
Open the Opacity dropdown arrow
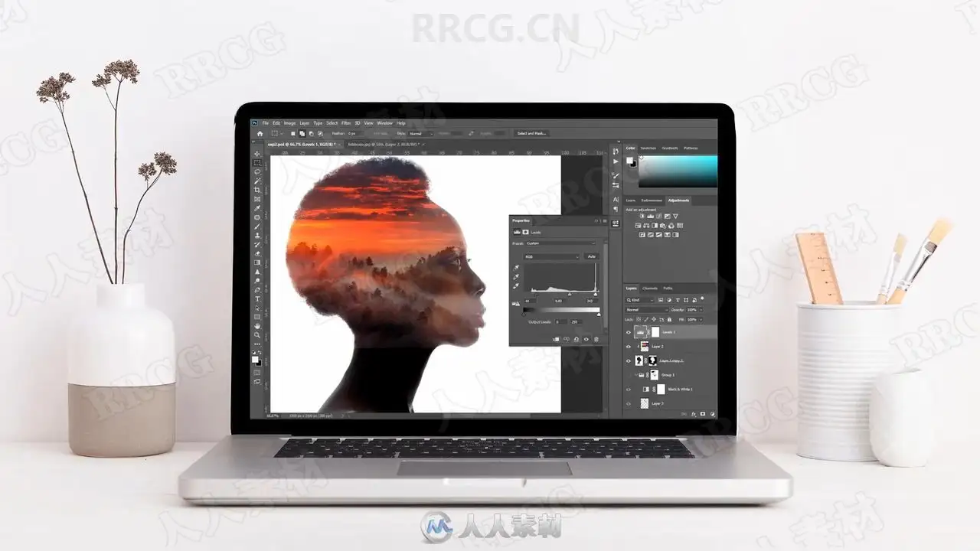coord(701,310)
